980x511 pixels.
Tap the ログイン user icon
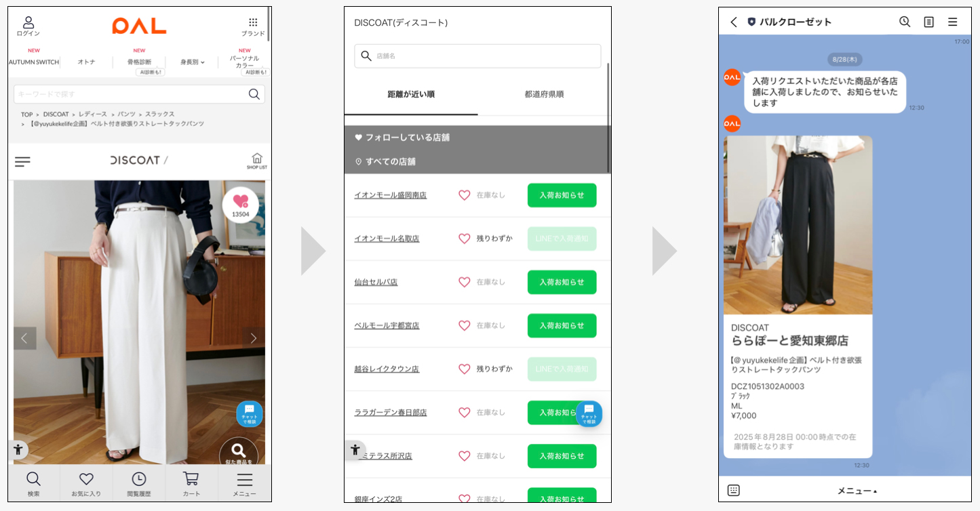(x=28, y=26)
